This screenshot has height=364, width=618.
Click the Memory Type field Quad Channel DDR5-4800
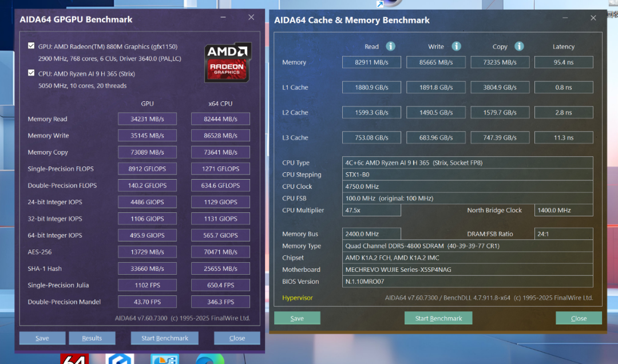tap(468, 246)
